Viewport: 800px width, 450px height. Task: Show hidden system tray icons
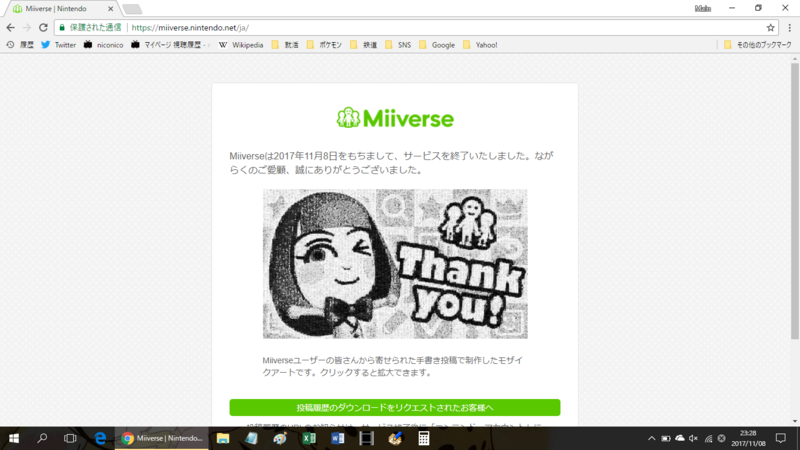652,438
